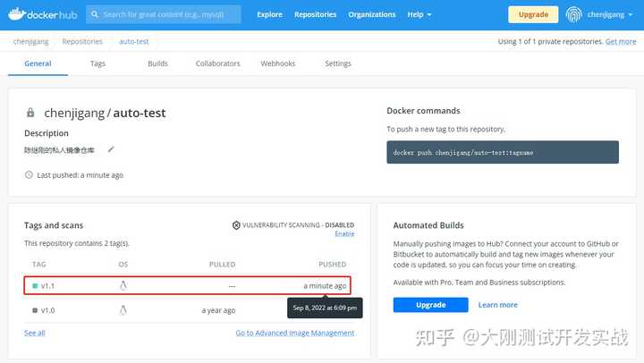The width and height of the screenshot is (644, 363).
Task: Click the Linux penguin icon for v1.1
Action: click(x=123, y=285)
